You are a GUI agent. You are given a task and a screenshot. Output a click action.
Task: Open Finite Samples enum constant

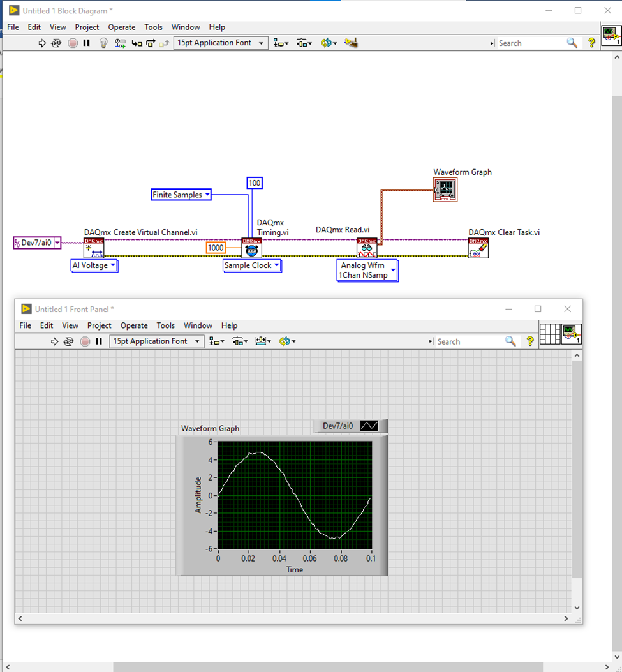pyautogui.click(x=181, y=195)
